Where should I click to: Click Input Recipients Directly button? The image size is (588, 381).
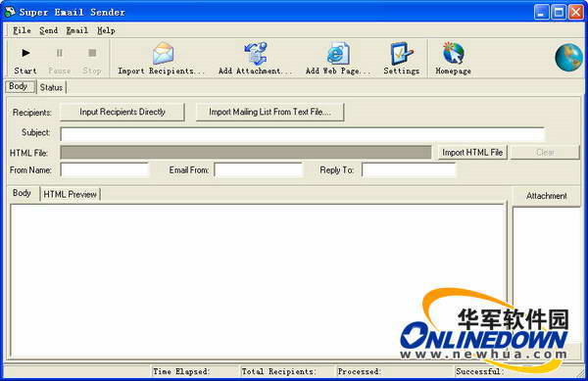click(x=122, y=112)
